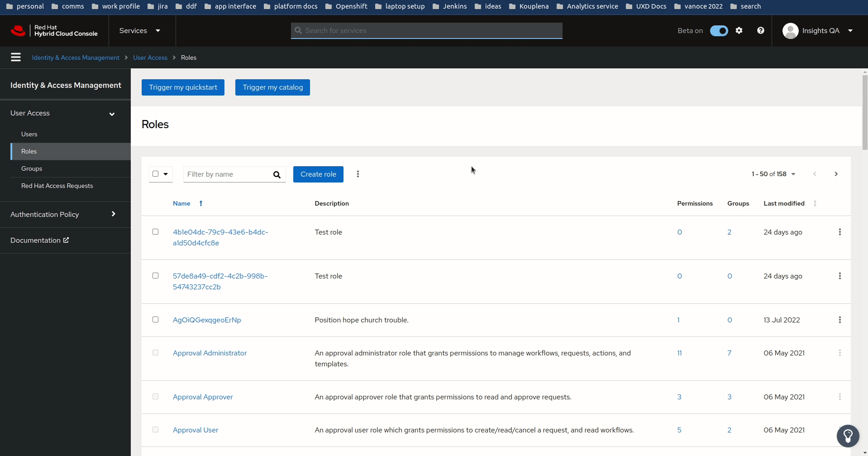Expand the Services dropdown
The image size is (868, 456).
[140, 30]
